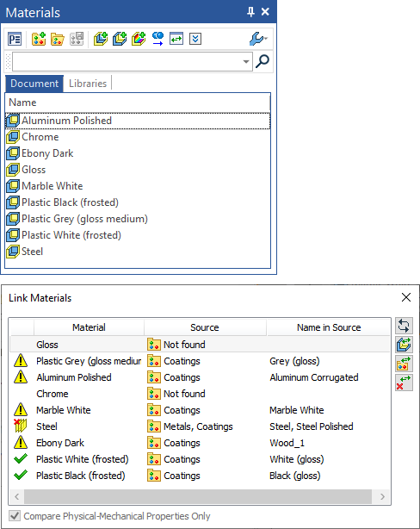This screenshot has height=529, width=420.
Task: Toggle Compare Physical-Mechanical Properties Only checkbox
Action: pos(15,516)
